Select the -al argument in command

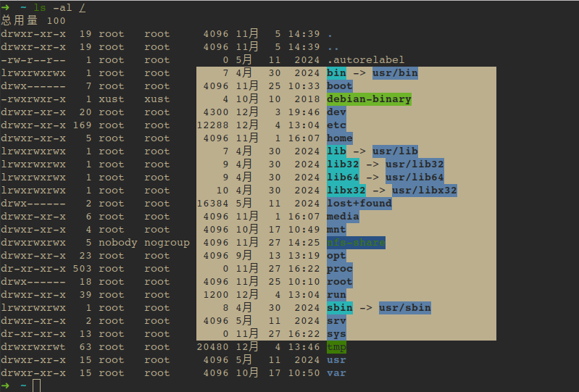(63, 8)
